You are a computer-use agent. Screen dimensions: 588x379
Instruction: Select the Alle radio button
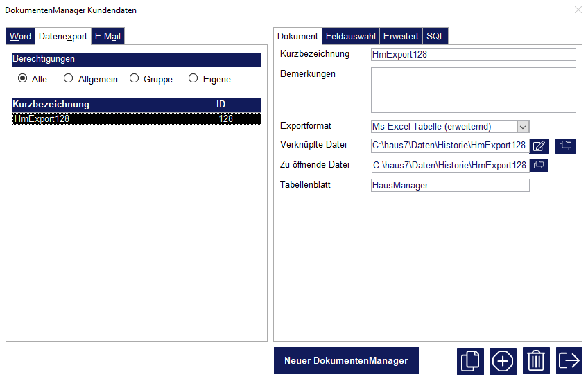pos(23,79)
